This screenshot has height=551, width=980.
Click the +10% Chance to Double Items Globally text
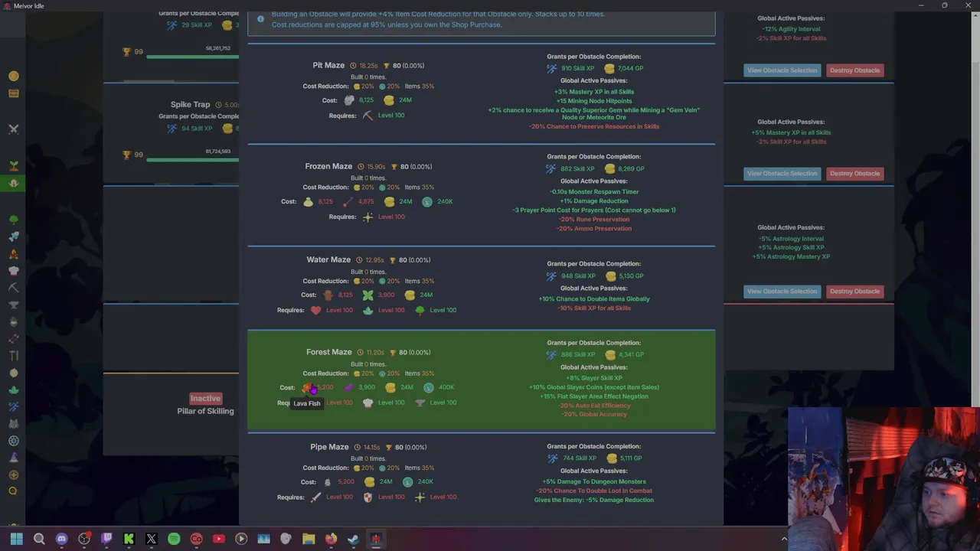pos(594,299)
